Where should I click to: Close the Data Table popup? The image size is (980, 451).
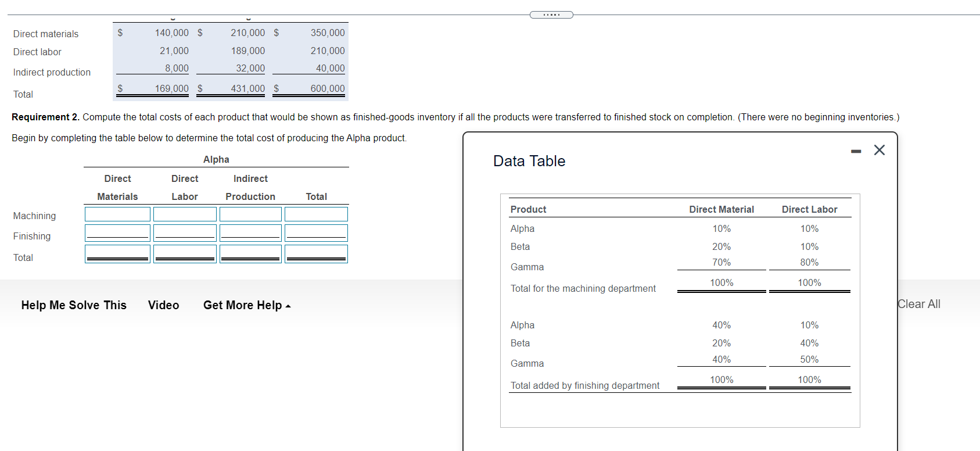tap(880, 150)
